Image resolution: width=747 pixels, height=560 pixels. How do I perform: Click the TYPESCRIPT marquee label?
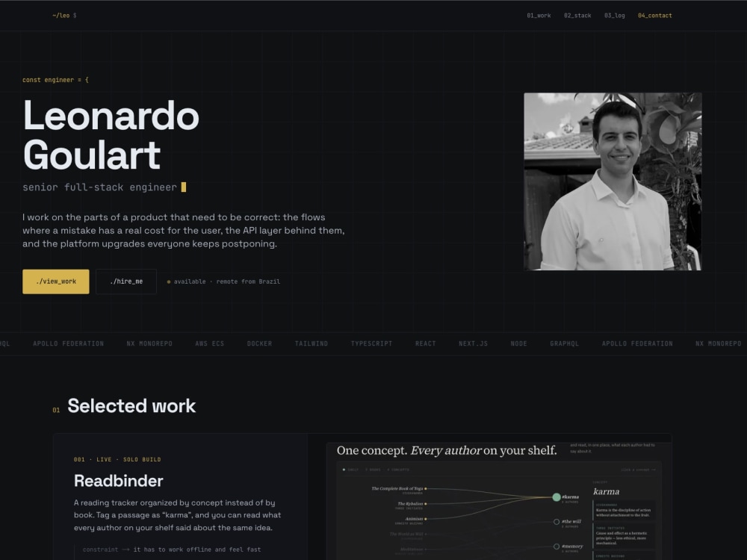pos(371,343)
